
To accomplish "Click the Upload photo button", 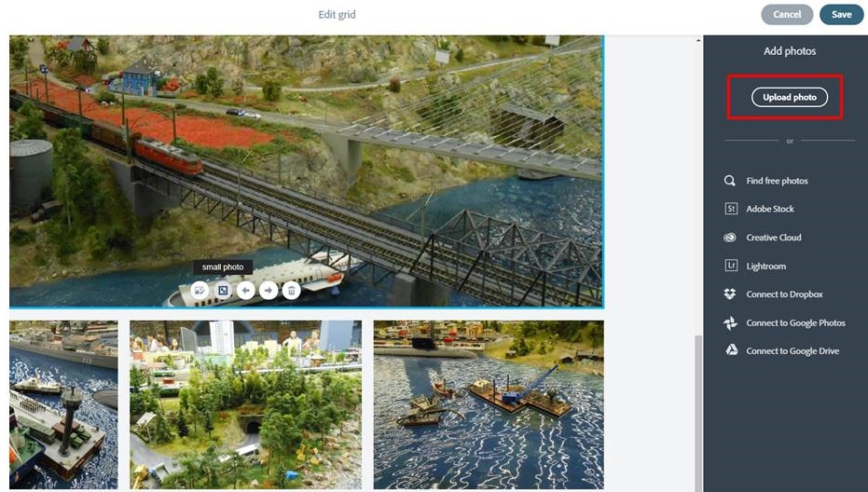I will [x=790, y=97].
